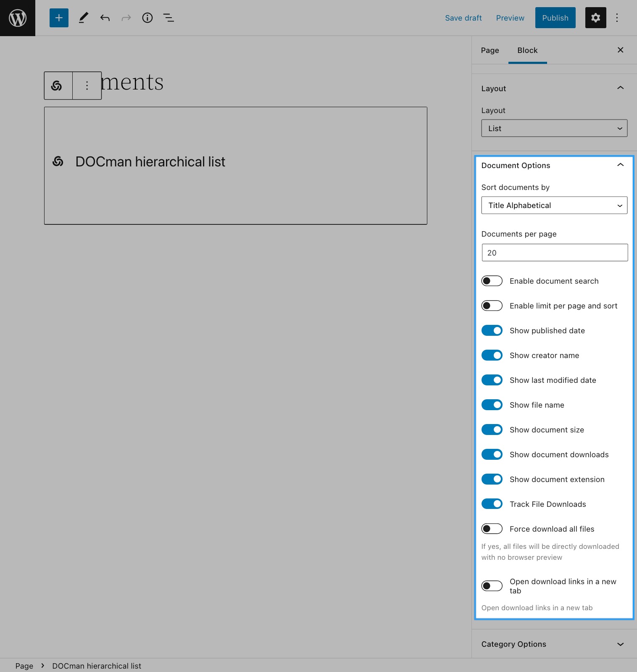Enable Open download links in a new tab
This screenshot has width=637, height=672.
tap(492, 586)
